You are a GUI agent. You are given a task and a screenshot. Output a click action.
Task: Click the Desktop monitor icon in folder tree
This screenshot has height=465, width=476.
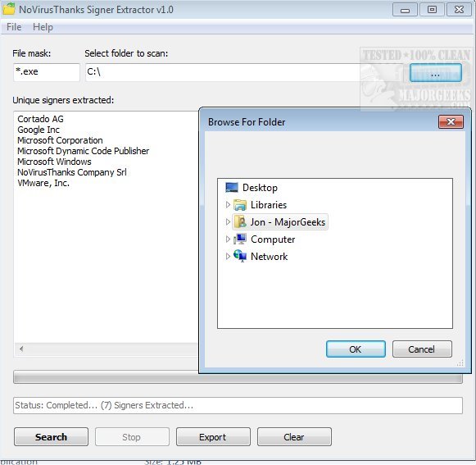click(231, 188)
